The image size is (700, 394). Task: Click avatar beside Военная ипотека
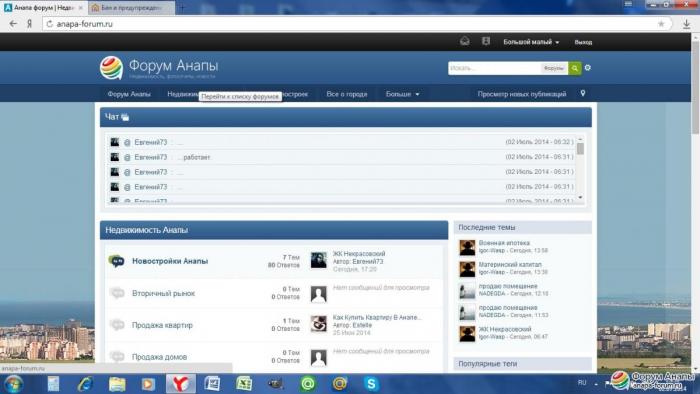click(467, 248)
